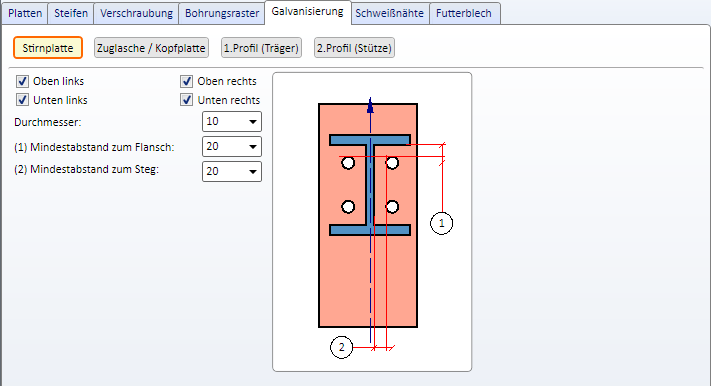The height and width of the screenshot is (386, 711).
Task: Disable the Oben rechts checkbox
Action: tap(186, 81)
